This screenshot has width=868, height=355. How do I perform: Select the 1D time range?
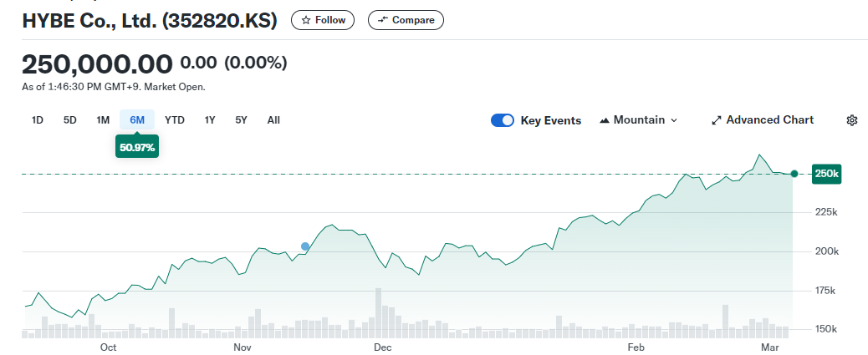click(38, 120)
